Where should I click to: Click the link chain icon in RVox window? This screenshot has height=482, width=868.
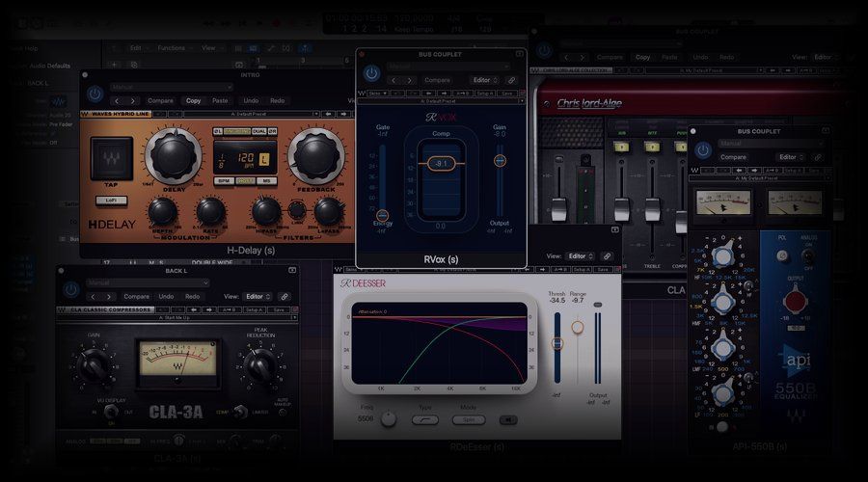[511, 80]
